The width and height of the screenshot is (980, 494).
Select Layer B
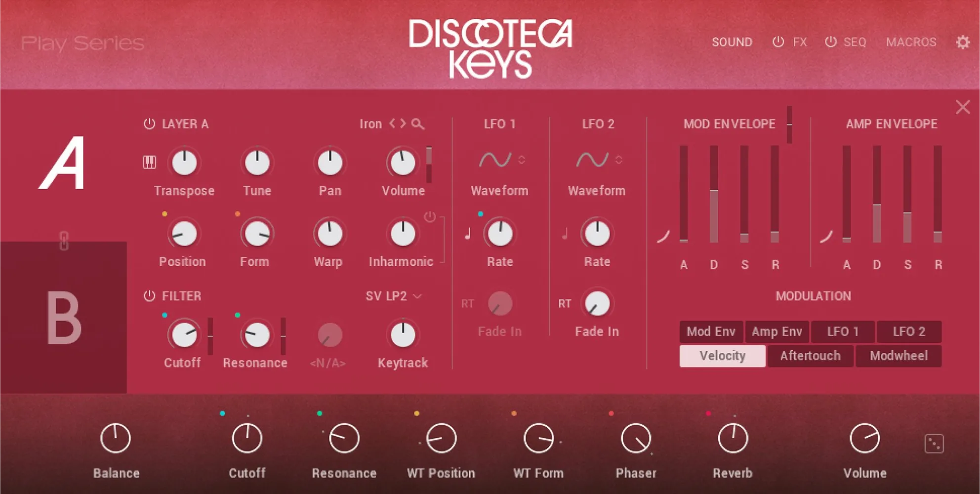(64, 316)
